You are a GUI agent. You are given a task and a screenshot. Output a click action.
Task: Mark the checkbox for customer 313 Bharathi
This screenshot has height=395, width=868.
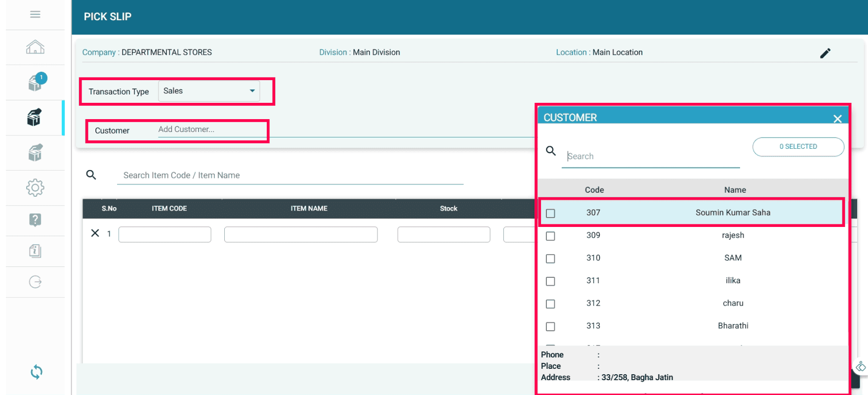coord(550,327)
